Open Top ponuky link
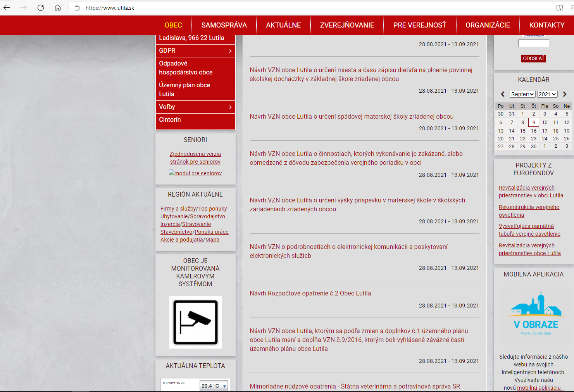Screen dimensions: 574x392 (212, 209)
